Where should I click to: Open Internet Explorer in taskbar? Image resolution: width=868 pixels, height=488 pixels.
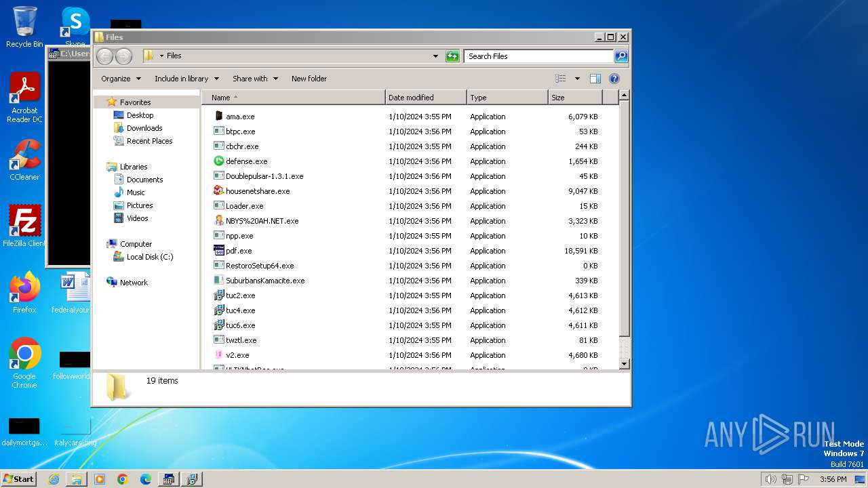(54, 479)
